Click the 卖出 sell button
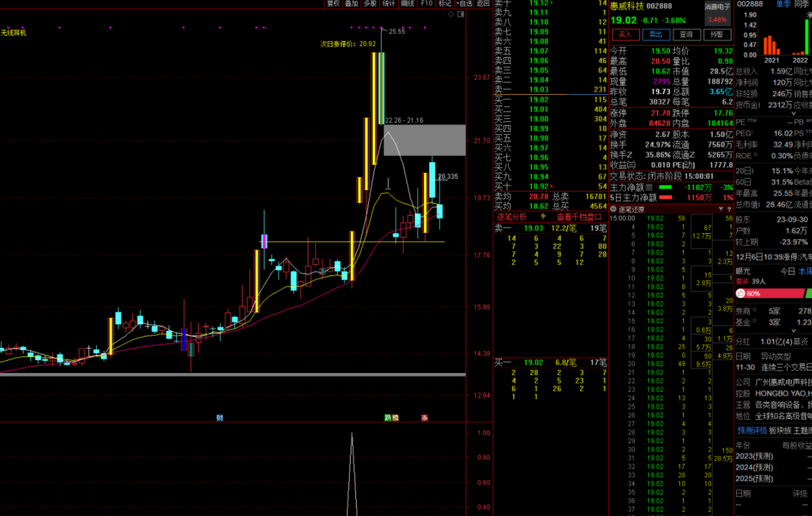 point(656,34)
